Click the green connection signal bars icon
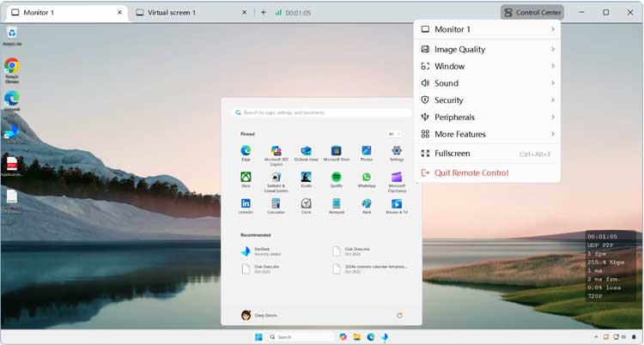The width and height of the screenshot is (644, 345). [x=278, y=13]
